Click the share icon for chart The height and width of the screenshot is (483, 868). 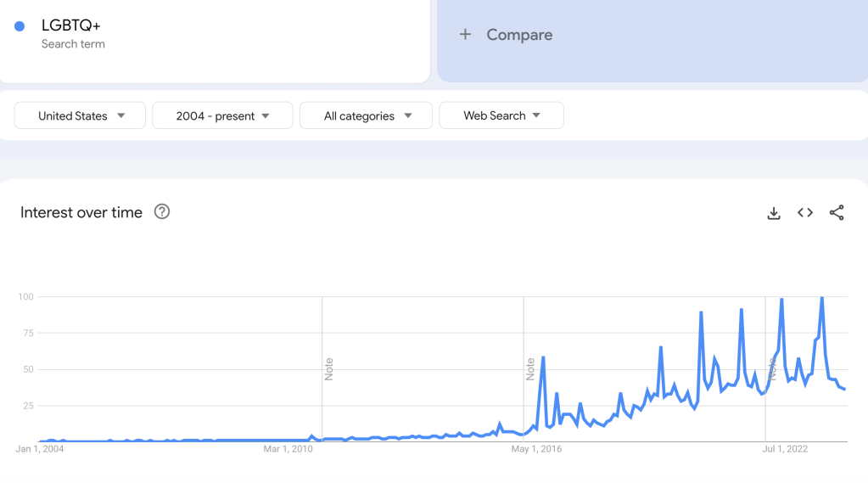[x=837, y=213]
